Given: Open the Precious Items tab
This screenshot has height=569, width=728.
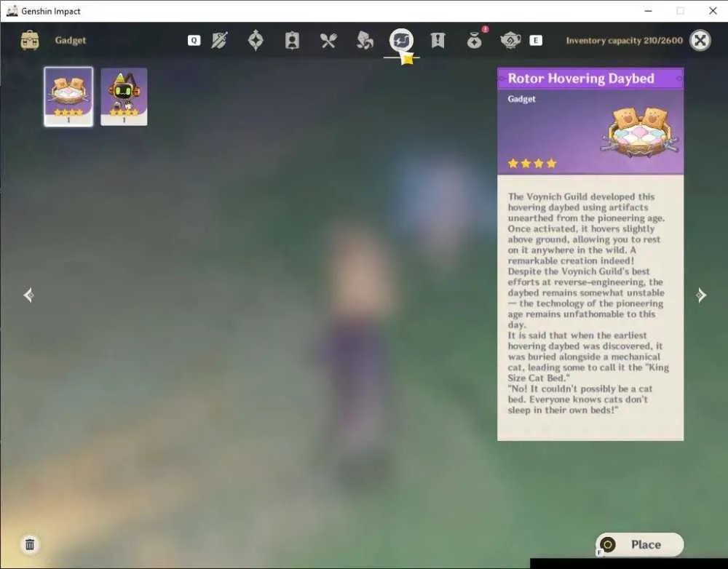Looking at the screenshot, I should coord(474,41).
